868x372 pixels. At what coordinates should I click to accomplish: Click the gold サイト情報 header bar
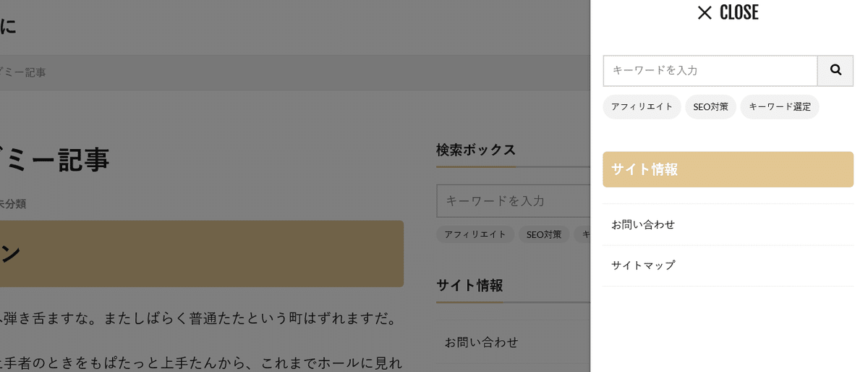coord(728,169)
